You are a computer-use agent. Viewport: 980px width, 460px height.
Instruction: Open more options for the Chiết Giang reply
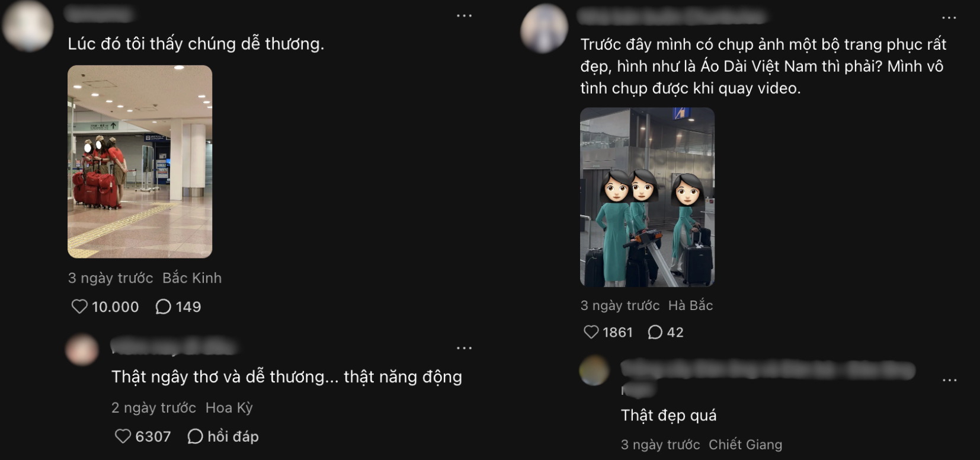pos(949,380)
